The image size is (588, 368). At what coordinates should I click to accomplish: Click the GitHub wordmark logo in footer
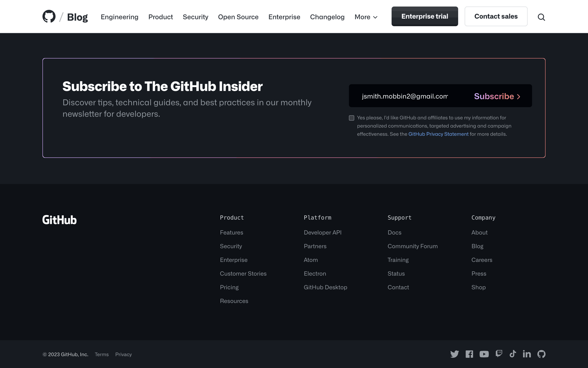[59, 220]
